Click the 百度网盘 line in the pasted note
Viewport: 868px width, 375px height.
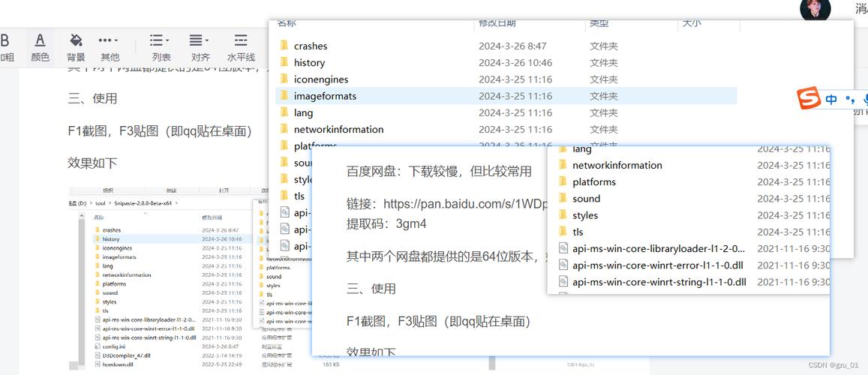point(439,171)
